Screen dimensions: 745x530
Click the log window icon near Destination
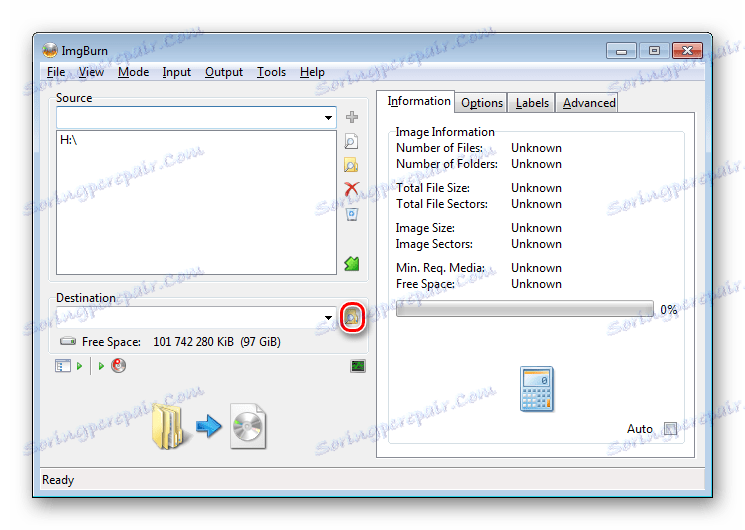pos(63,366)
